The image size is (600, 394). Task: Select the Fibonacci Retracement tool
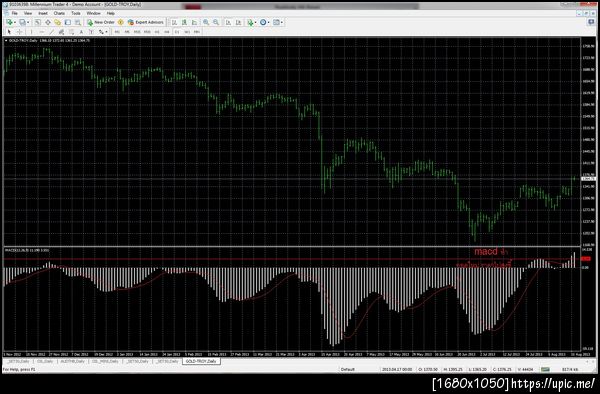71,32
